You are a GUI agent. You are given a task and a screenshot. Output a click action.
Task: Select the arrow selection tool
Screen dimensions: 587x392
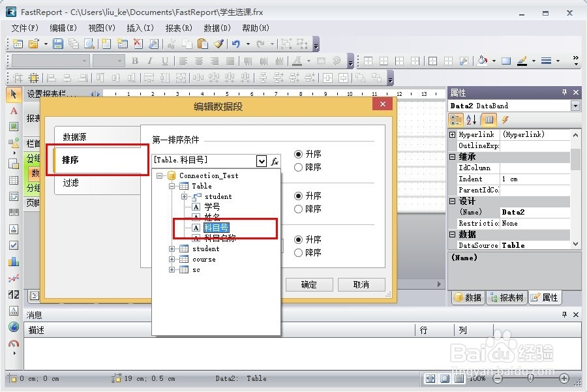pos(14,93)
